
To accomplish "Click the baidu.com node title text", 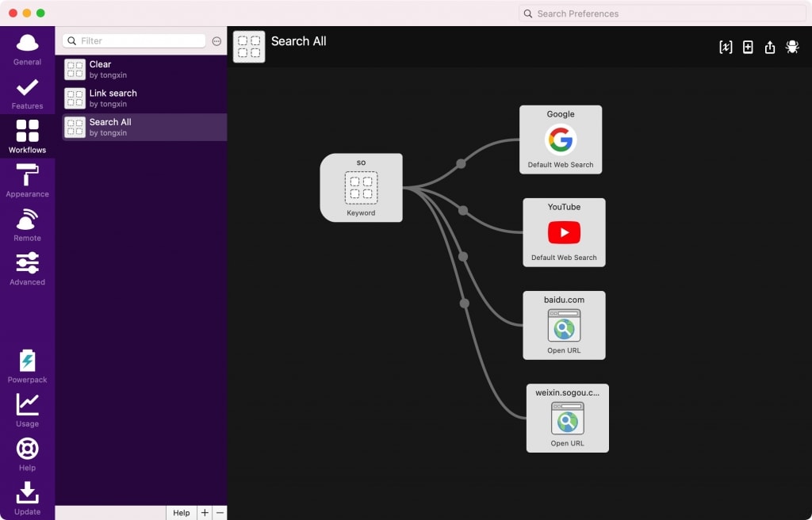I will 564,300.
